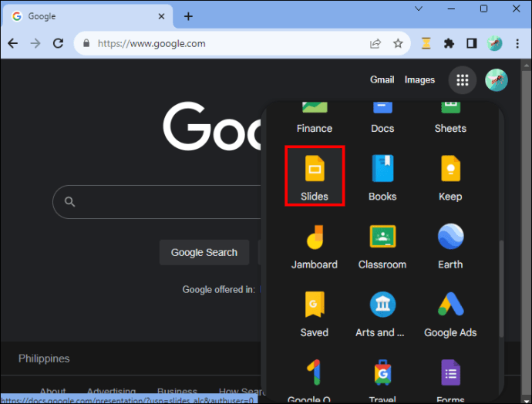Click the back navigation arrow
Viewport: 532px width, 404px height.
coord(13,43)
